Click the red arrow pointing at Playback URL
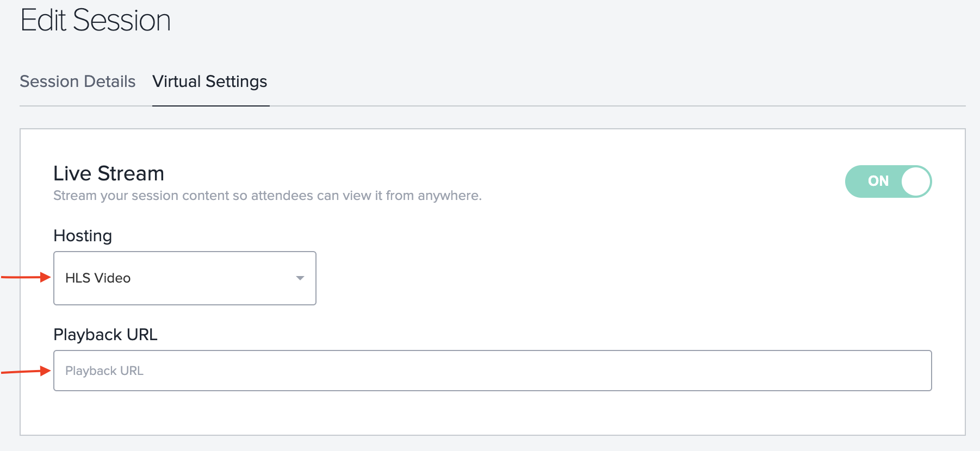This screenshot has width=980, height=451. click(26, 371)
